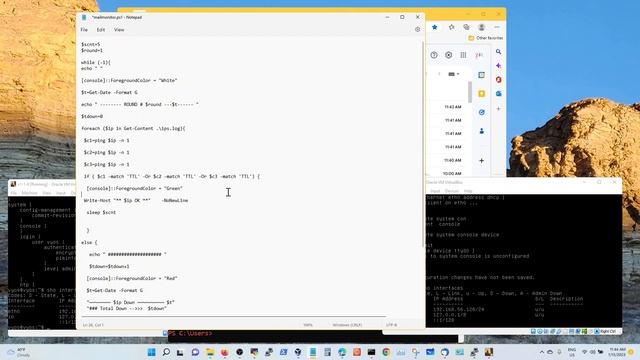Click the 'Ln 26, Col 1' status entry
This screenshot has width=640, height=360.
tap(93, 325)
